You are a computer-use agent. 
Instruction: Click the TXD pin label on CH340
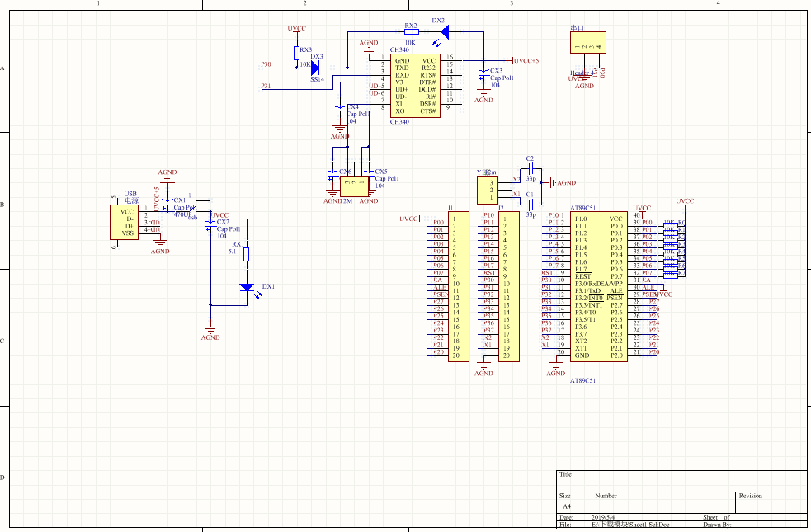402,68
